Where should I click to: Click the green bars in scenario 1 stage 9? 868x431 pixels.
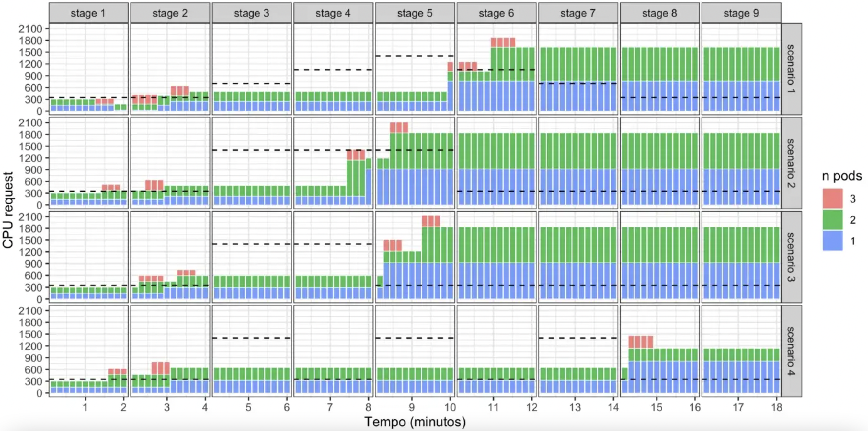pos(741,64)
